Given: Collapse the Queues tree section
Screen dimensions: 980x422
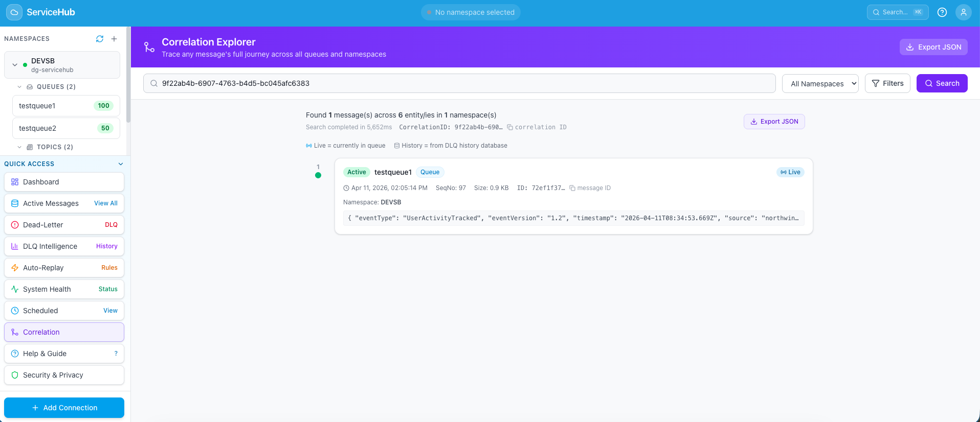Looking at the screenshot, I should pos(19,87).
